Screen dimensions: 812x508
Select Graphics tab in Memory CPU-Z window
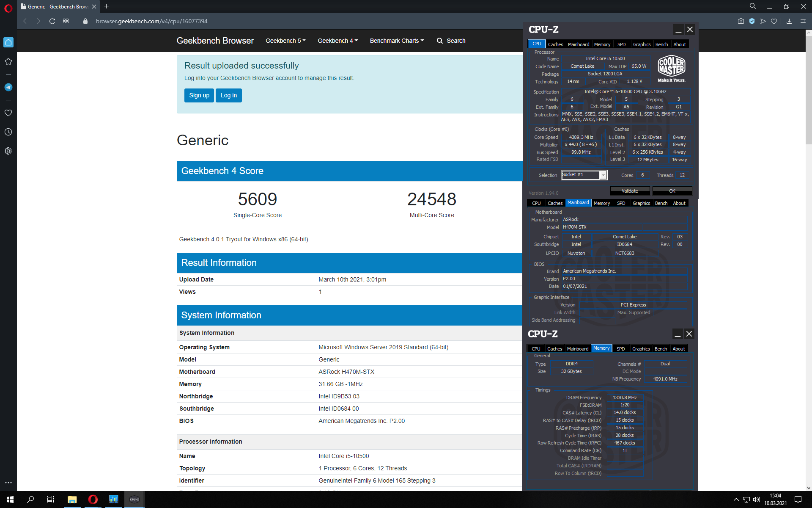pos(641,349)
